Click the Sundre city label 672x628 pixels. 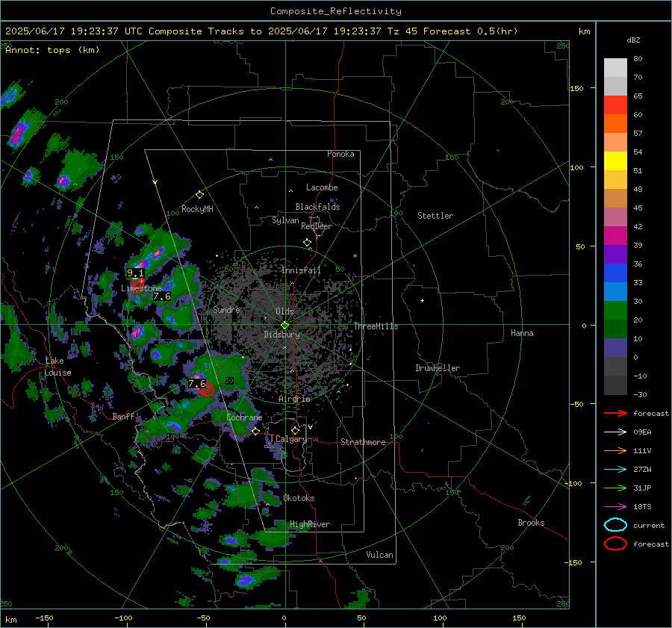click(226, 309)
